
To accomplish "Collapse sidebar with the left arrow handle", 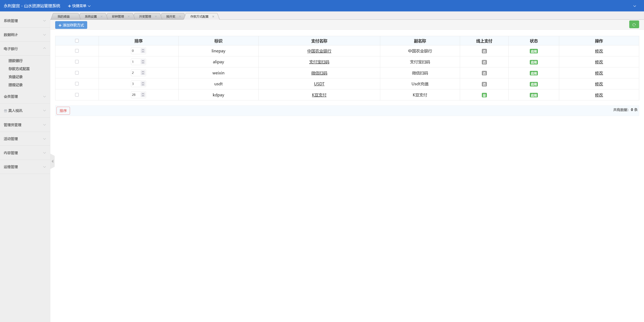I will pos(52,161).
